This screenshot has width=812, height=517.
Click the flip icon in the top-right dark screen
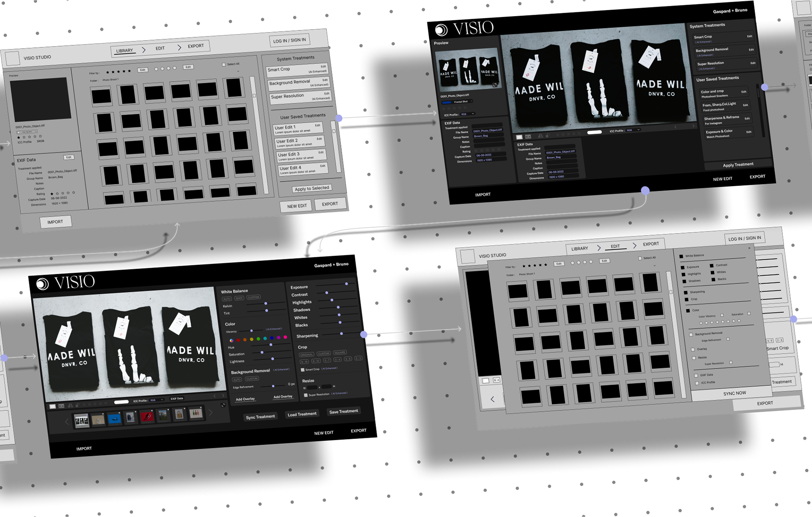click(x=540, y=136)
